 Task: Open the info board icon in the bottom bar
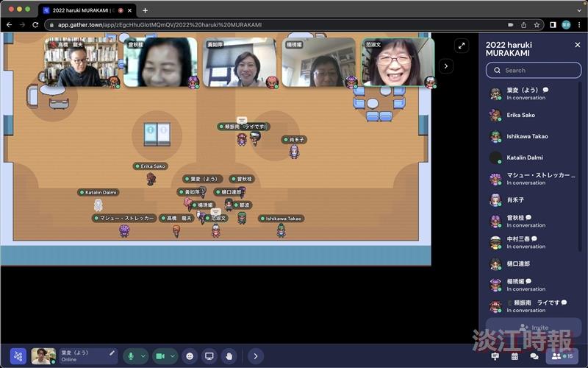[x=495, y=356]
